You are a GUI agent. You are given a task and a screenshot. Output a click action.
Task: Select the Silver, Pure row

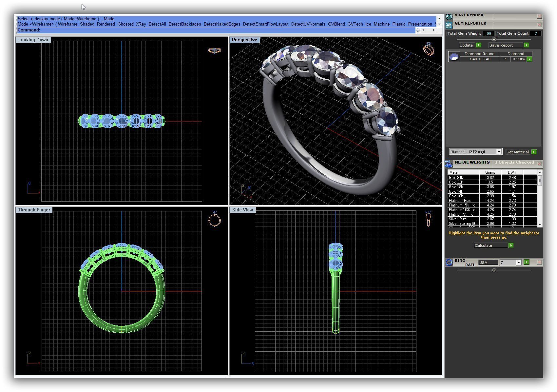tap(492, 219)
